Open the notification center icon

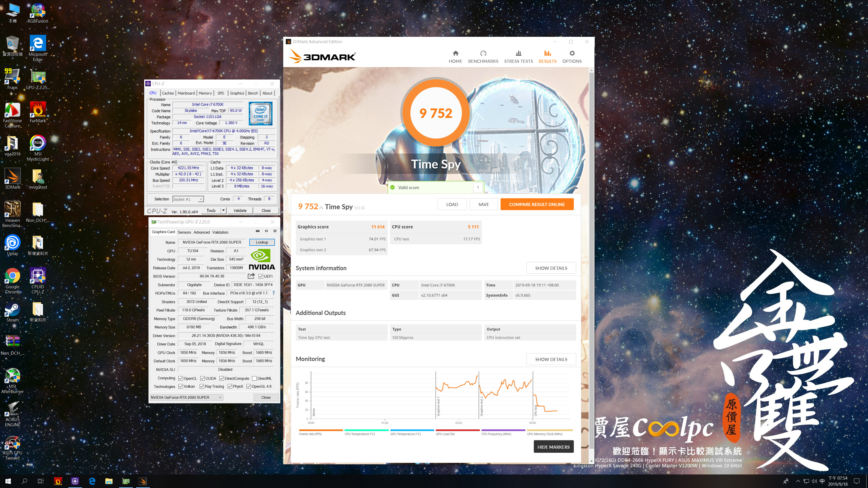point(857,481)
